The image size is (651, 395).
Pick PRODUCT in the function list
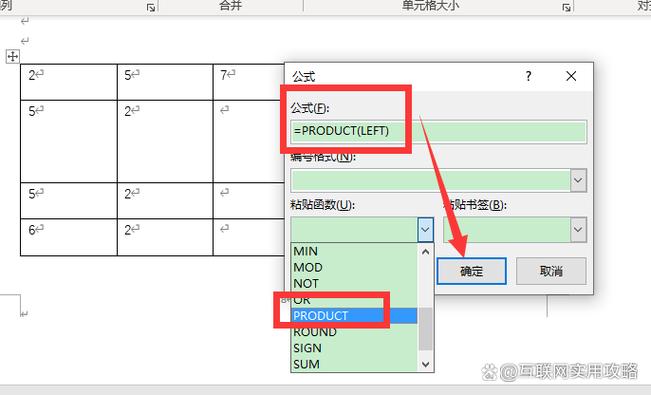355,316
